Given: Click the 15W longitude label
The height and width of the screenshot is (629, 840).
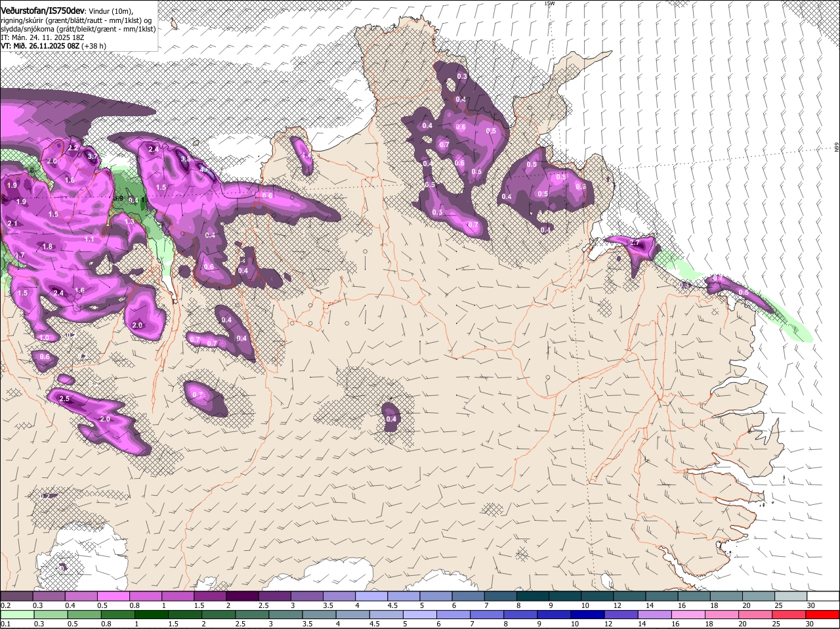Looking at the screenshot, I should [549, 3].
